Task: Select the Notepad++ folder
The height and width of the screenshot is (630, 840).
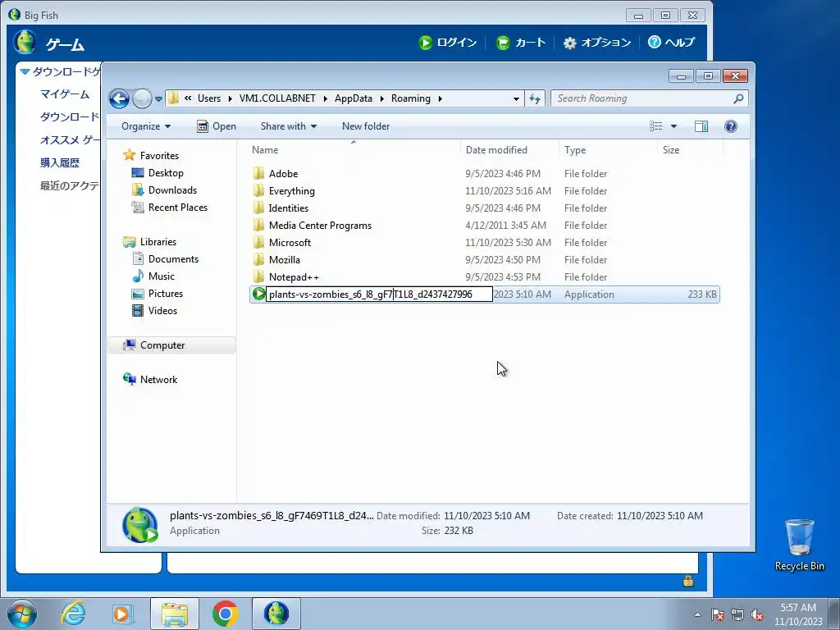Action: (294, 277)
